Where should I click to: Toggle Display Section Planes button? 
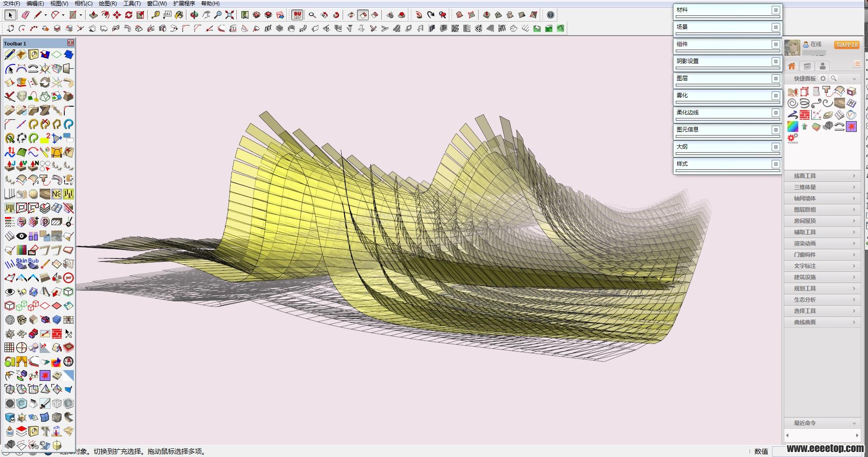tap(363, 15)
